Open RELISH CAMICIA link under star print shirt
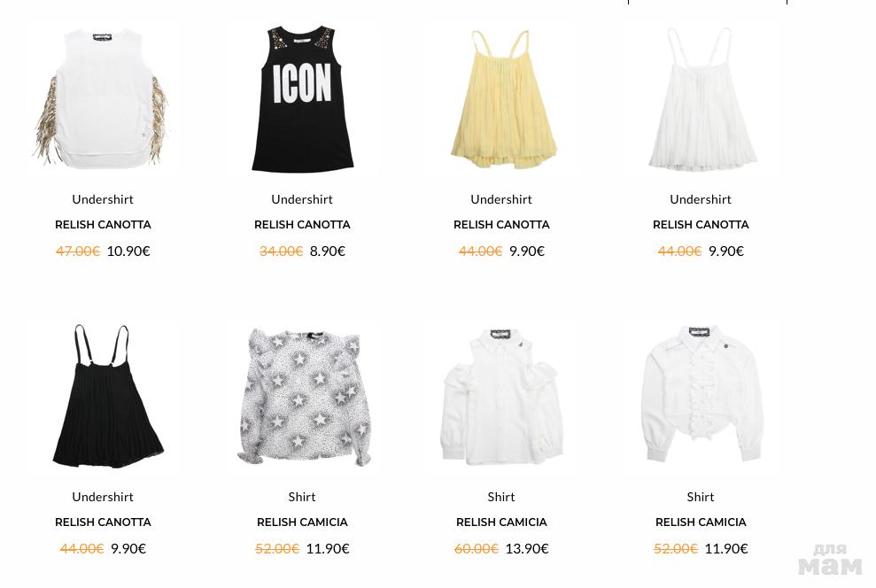Screen dimensions: 876x588 pyautogui.click(x=302, y=522)
